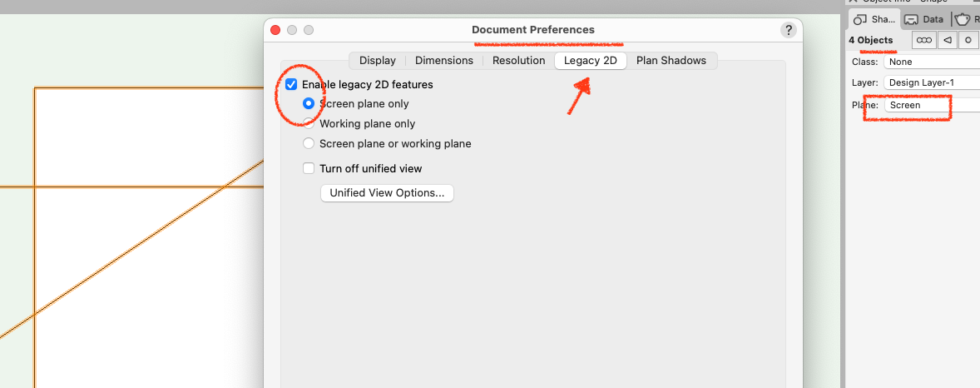This screenshot has height=388, width=980.
Task: Uncheck Enable legacy 2D features
Action: coord(291,84)
